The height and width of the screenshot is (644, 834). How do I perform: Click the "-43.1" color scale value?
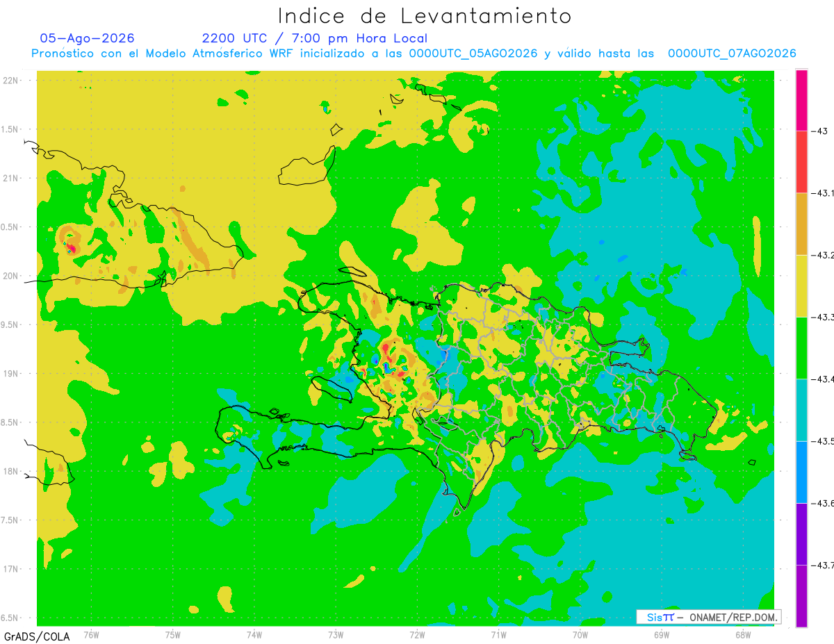[822, 193]
